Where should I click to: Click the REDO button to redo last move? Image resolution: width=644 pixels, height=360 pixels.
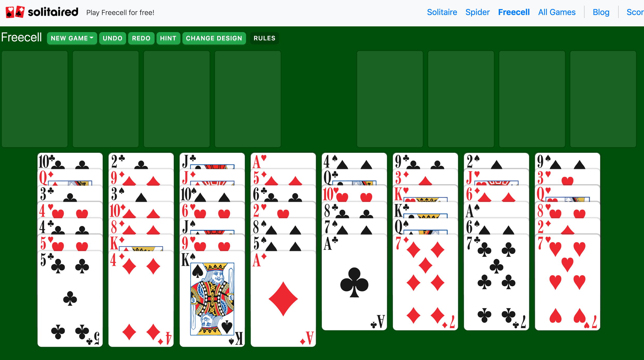click(x=141, y=38)
